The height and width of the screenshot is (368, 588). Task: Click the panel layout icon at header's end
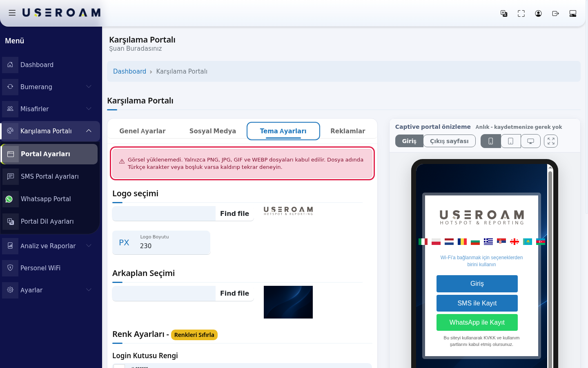click(572, 13)
